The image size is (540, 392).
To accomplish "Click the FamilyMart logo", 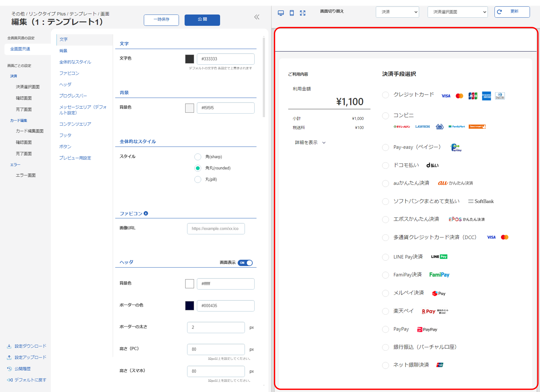I will [456, 127].
